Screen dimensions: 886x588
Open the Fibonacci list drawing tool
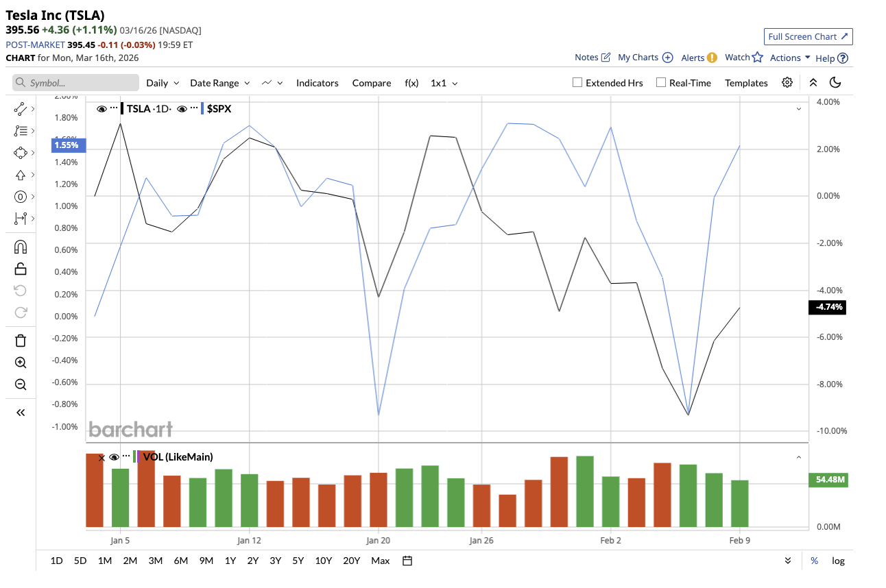(x=20, y=131)
